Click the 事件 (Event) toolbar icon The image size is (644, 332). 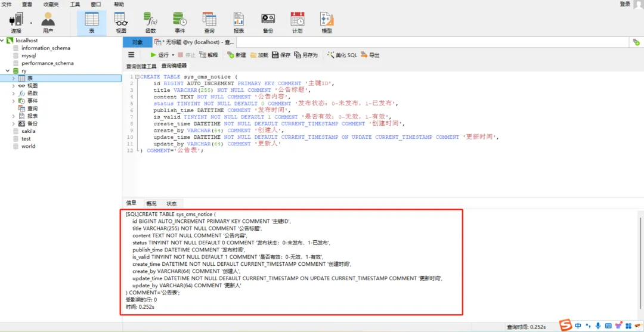180,23
